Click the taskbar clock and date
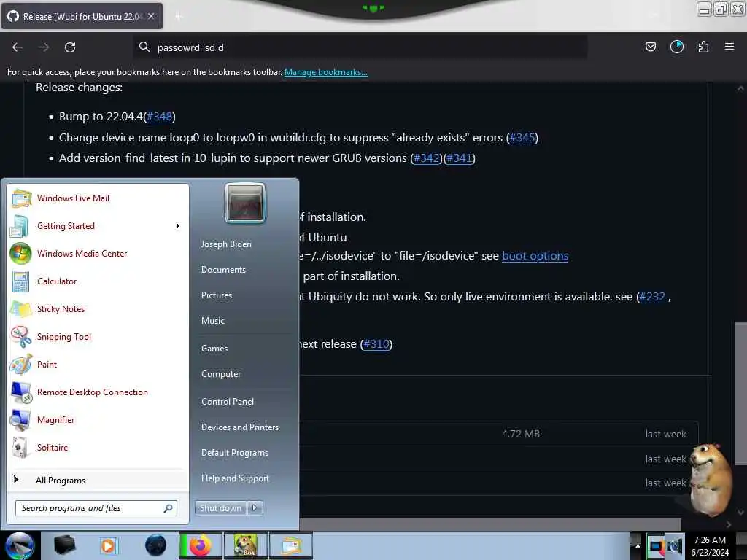 [710, 546]
